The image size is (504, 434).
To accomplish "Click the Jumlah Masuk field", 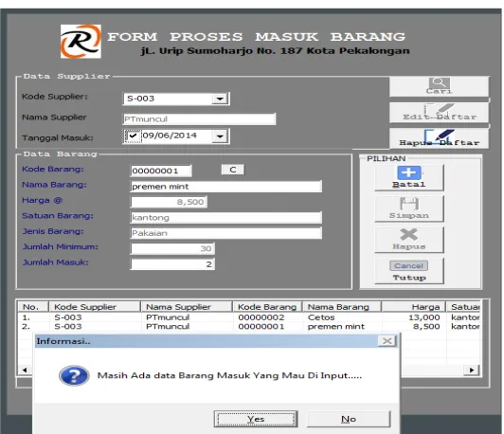I will point(172,264).
